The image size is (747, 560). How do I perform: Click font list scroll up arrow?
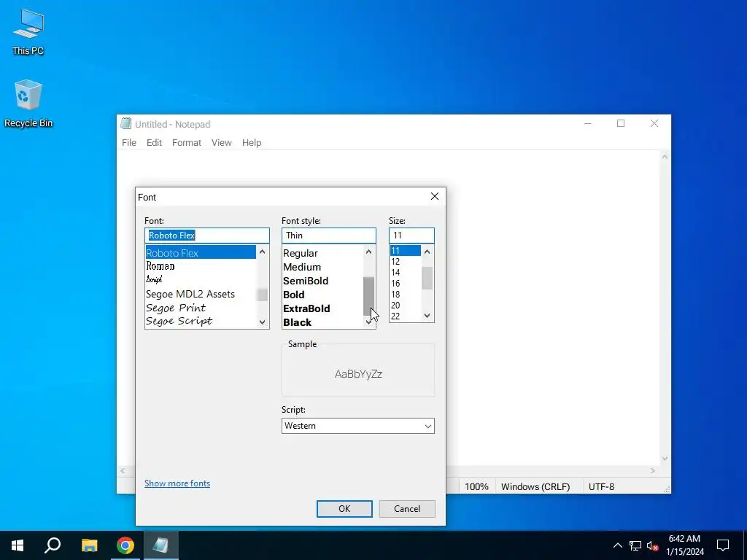click(x=262, y=252)
